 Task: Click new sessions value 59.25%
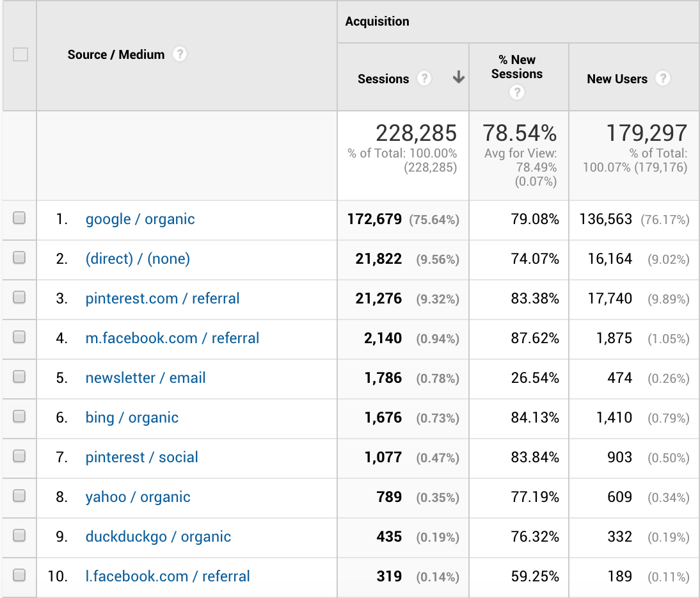pos(535,576)
